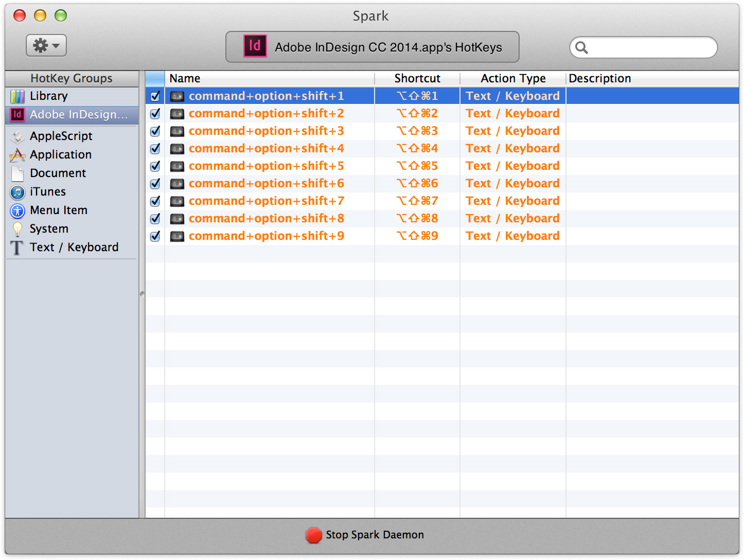Select the command+option+shift+9 name text

point(267,236)
